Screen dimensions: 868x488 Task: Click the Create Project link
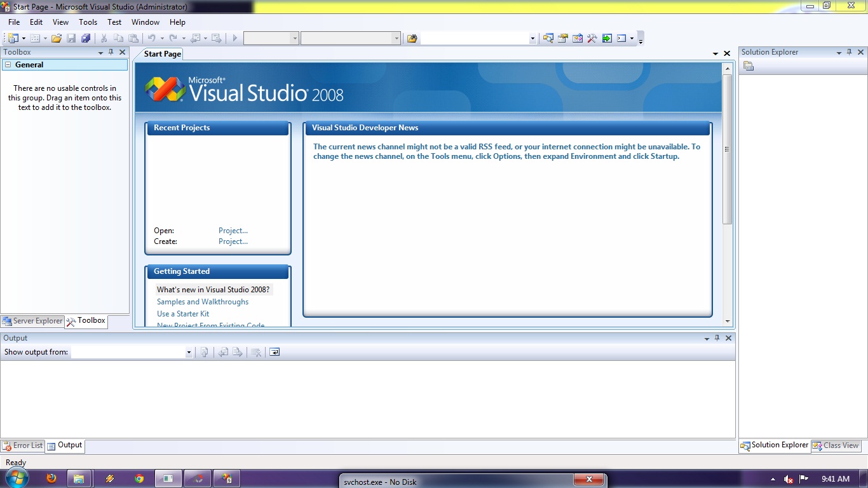(233, 241)
